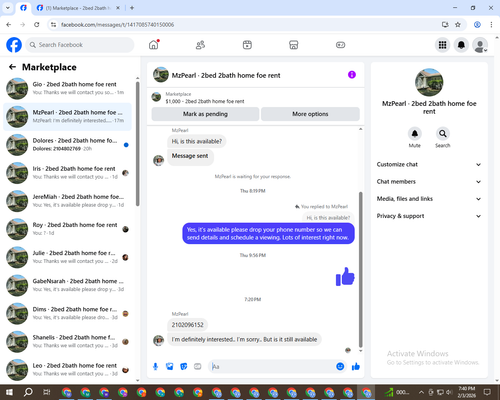Click the conversation list scrollbar

137,143
